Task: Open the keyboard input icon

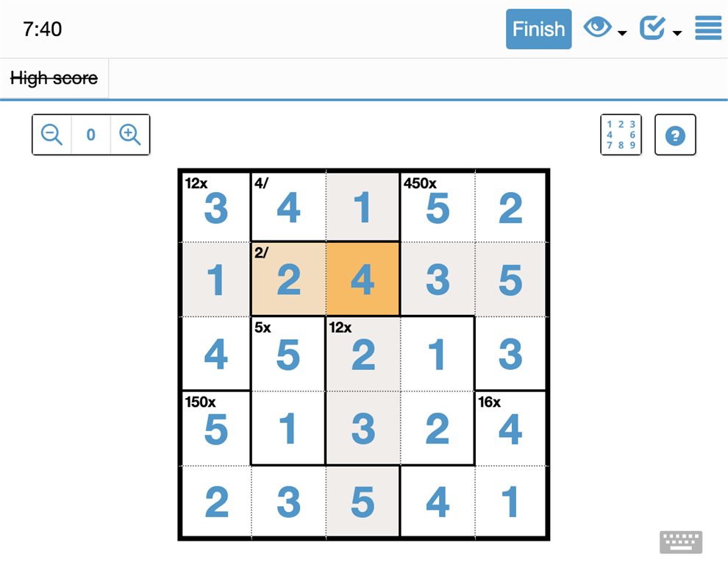Action: point(680,542)
